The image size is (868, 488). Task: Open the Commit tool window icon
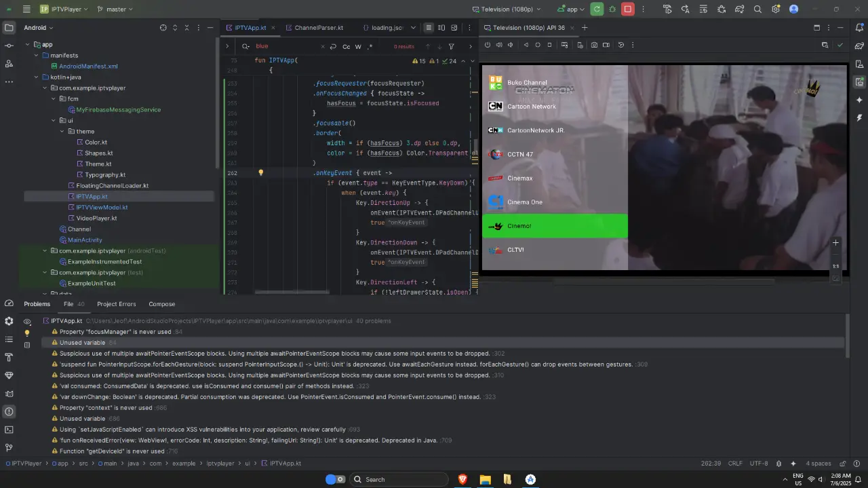coord(9,45)
